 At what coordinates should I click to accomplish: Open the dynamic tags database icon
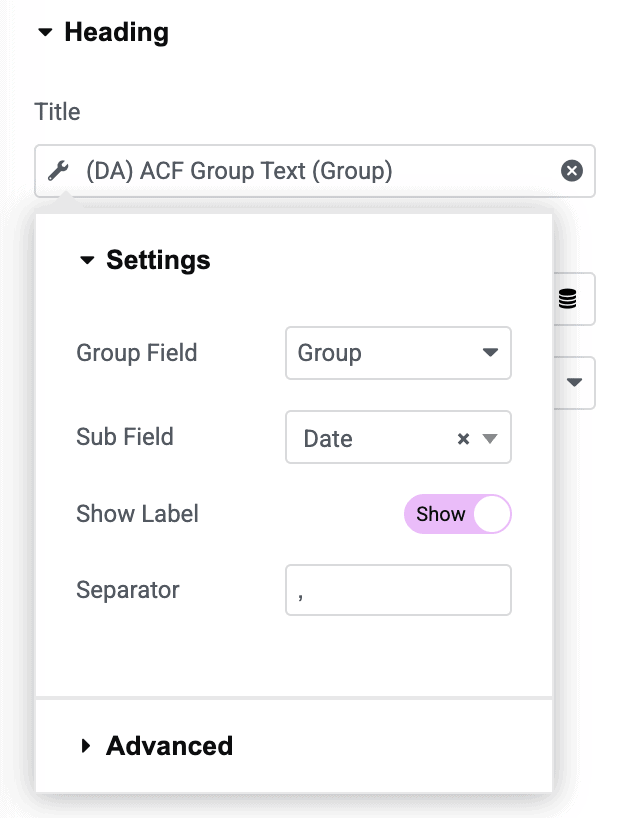click(x=567, y=299)
